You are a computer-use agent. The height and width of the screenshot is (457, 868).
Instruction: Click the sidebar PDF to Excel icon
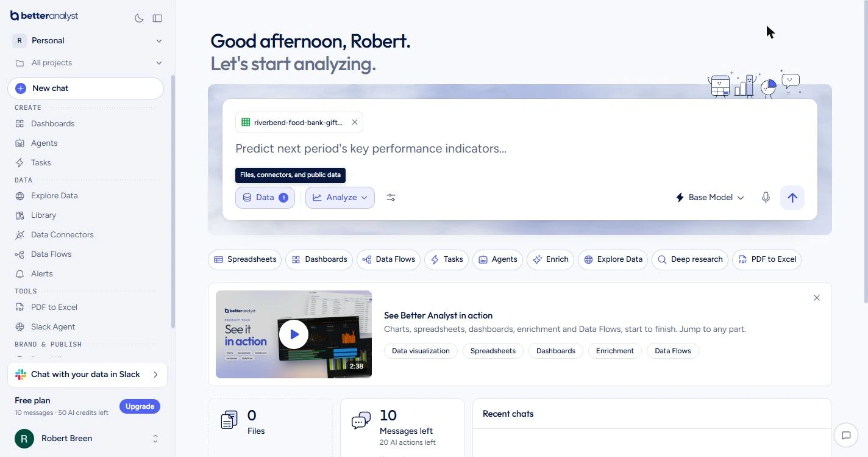(x=20, y=308)
